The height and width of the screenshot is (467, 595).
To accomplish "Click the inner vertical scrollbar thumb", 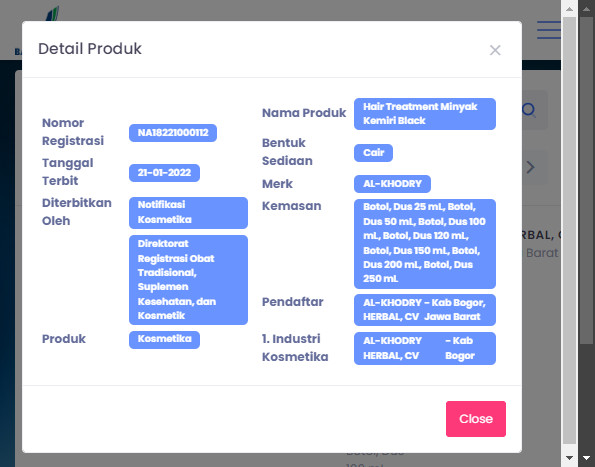I will tap(569, 230).
